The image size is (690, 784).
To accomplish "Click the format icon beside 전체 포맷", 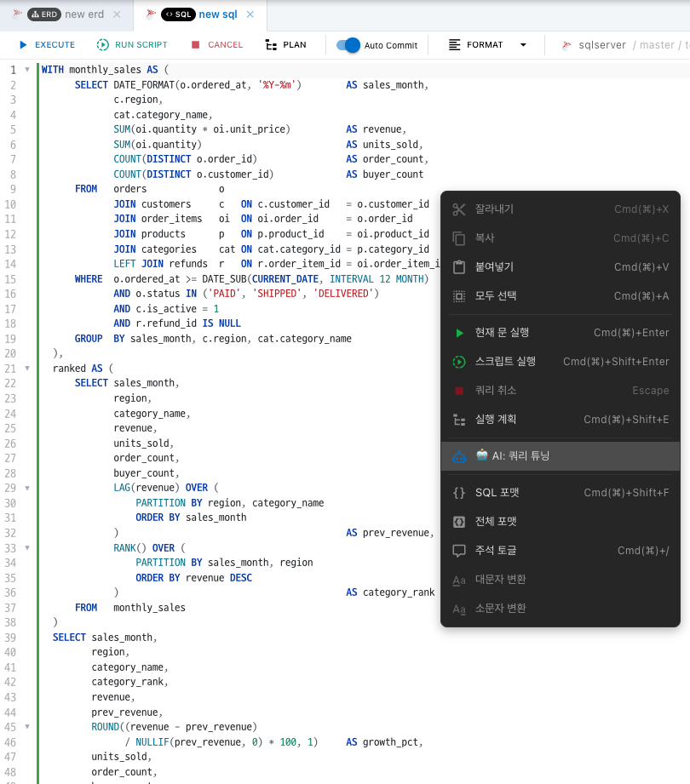I will 459,522.
